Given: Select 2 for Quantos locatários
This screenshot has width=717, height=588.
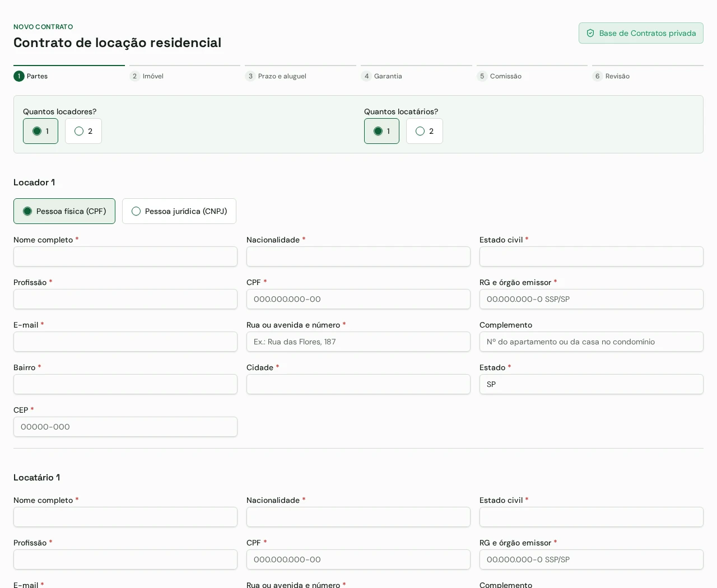Looking at the screenshot, I should point(425,131).
